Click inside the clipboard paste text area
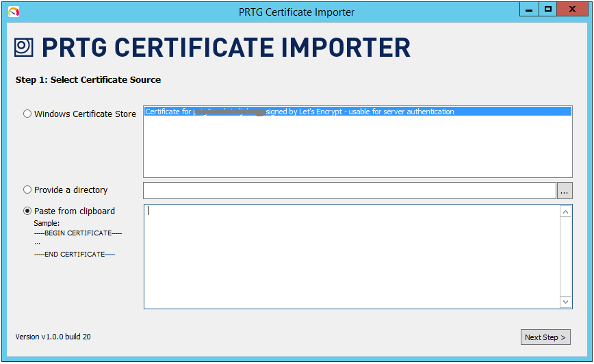 point(352,257)
